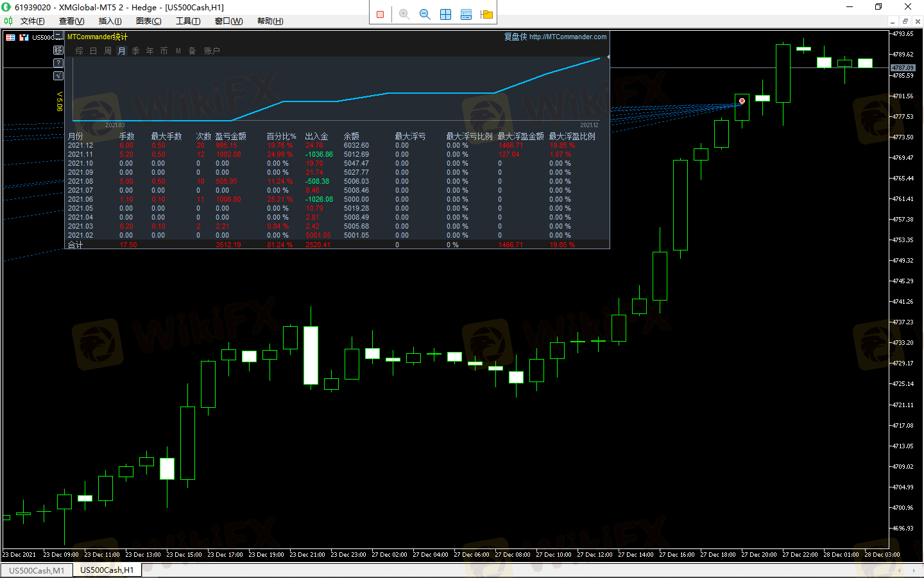The height and width of the screenshot is (578, 924).
Task: Click the four-pane grid layout icon
Action: (445, 14)
